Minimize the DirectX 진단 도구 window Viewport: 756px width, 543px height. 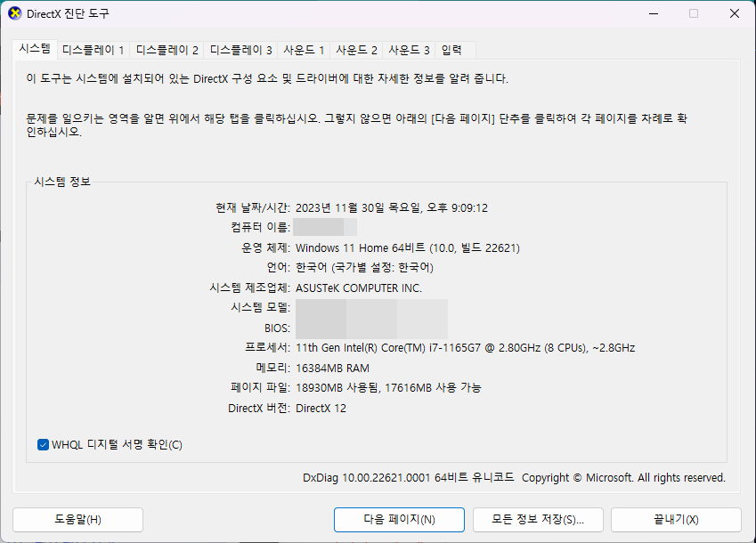(x=654, y=13)
